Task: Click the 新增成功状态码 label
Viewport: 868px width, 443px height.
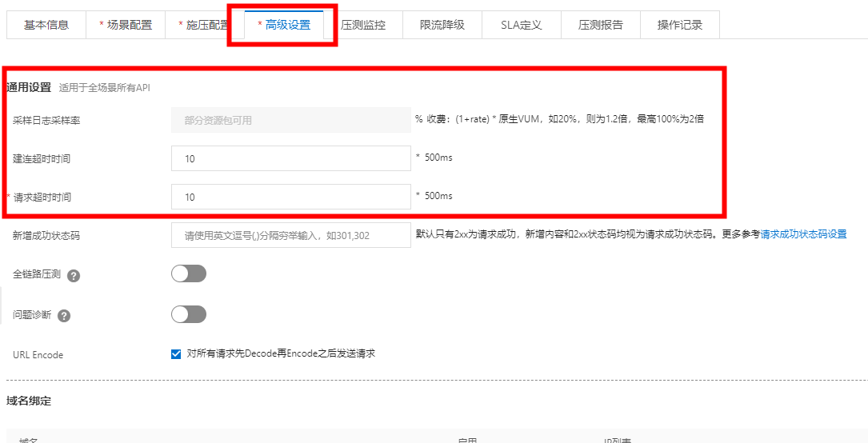Action: (x=46, y=236)
